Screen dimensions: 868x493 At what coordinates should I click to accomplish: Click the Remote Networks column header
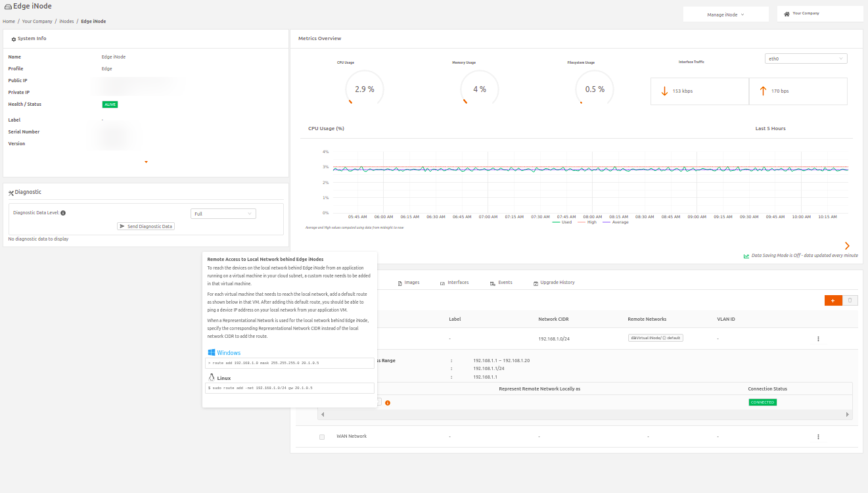coord(647,319)
